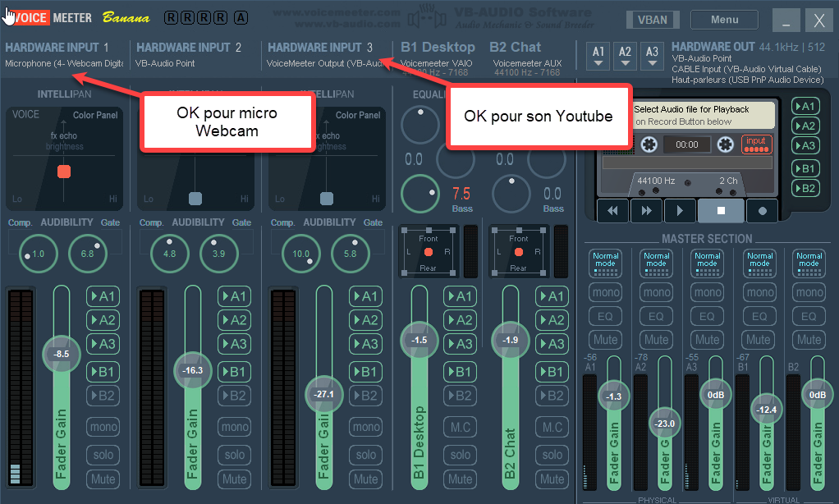Image resolution: width=839 pixels, height=504 pixels.
Task: Toggle the cassette input indicator
Action: click(756, 144)
